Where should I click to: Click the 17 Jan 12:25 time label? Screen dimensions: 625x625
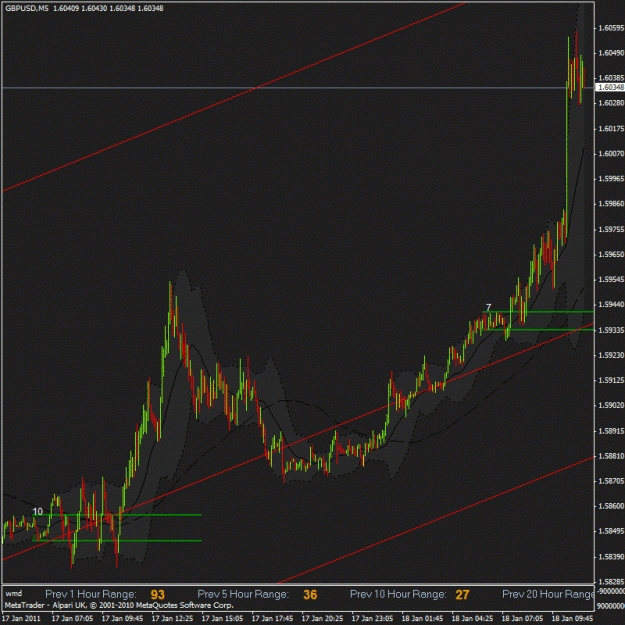click(x=172, y=618)
